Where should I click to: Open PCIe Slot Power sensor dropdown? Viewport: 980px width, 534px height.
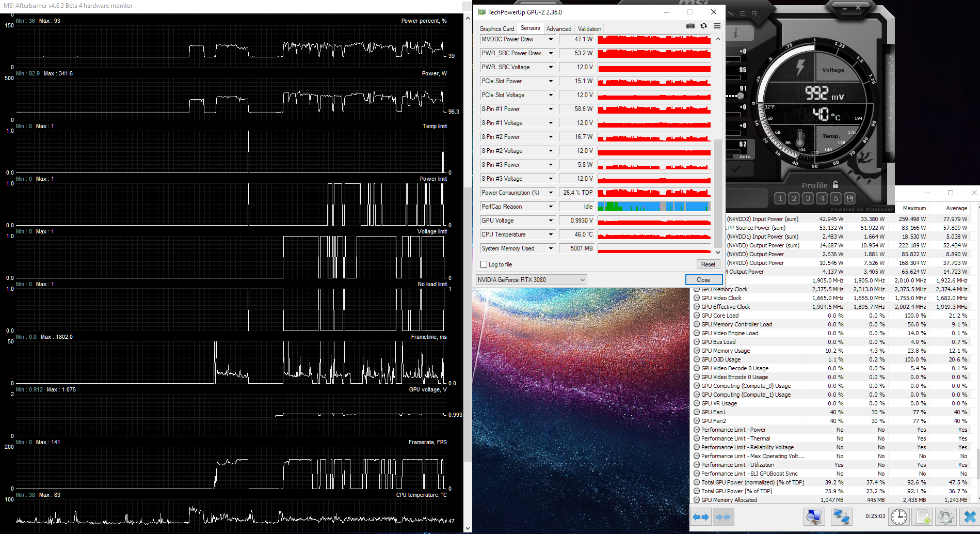click(x=551, y=81)
